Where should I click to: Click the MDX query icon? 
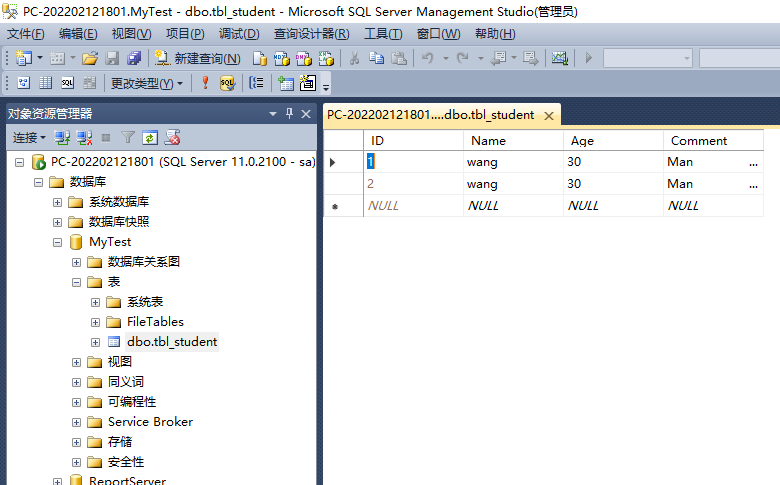pyautogui.click(x=282, y=59)
